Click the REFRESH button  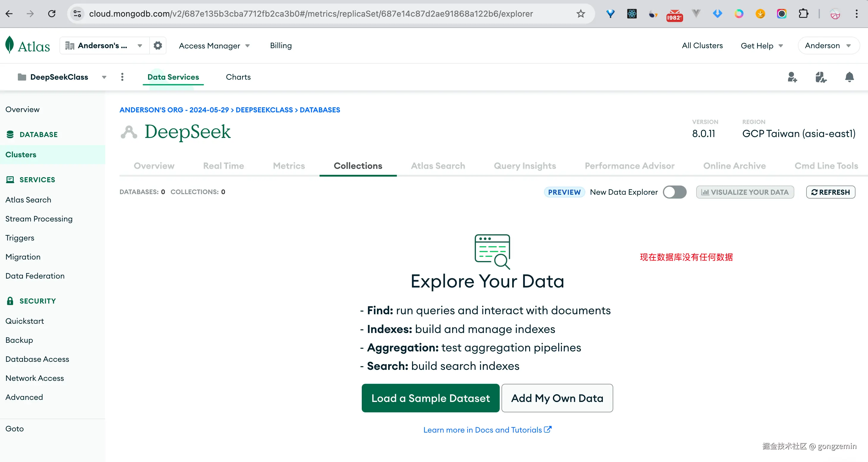830,192
